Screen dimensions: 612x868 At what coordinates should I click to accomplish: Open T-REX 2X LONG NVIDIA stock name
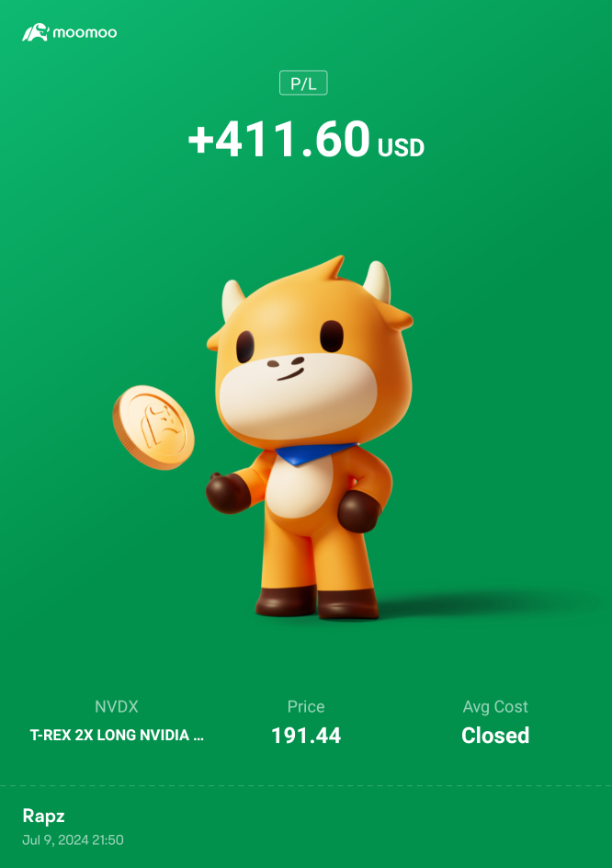pyautogui.click(x=117, y=736)
